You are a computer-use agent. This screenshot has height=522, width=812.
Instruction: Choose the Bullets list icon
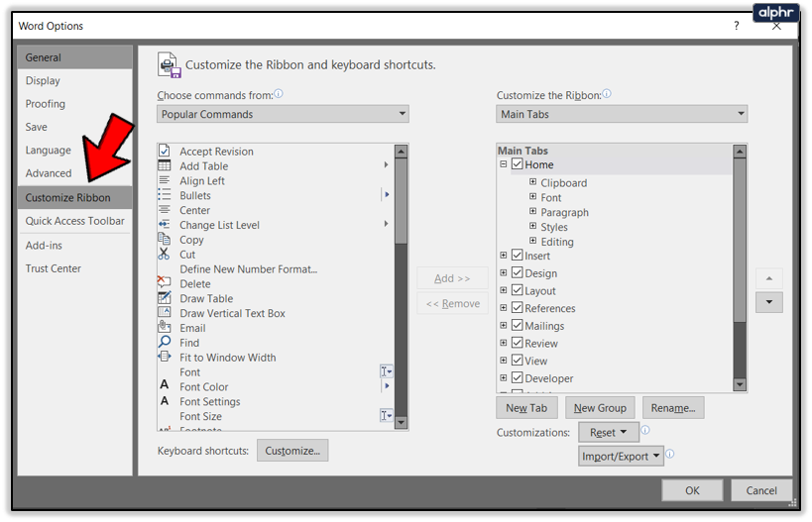pyautogui.click(x=165, y=194)
